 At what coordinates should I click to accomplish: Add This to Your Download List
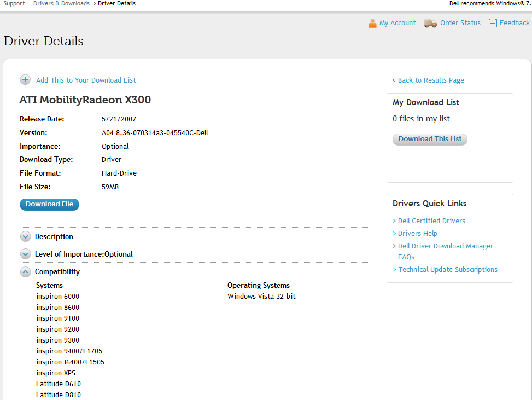click(x=86, y=80)
